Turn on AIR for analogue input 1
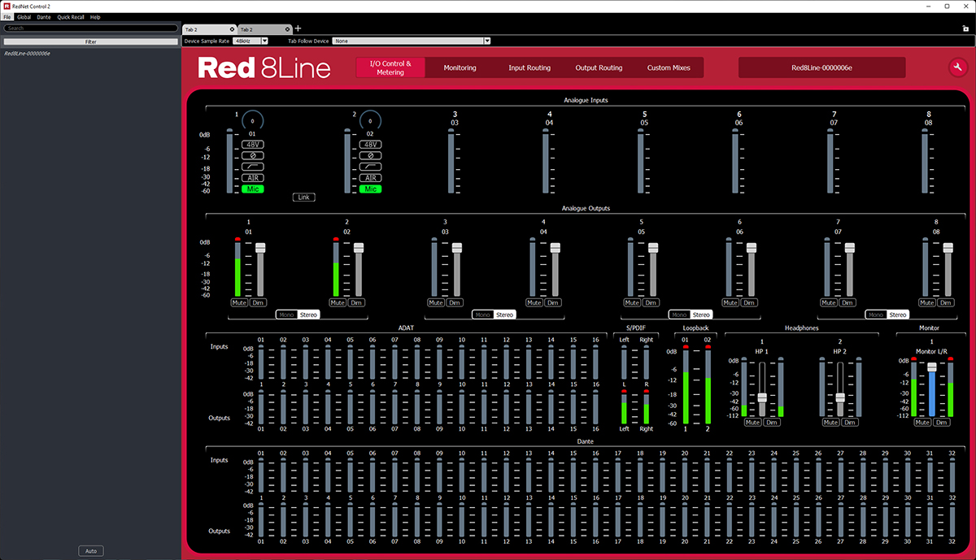The image size is (976, 560). point(252,178)
